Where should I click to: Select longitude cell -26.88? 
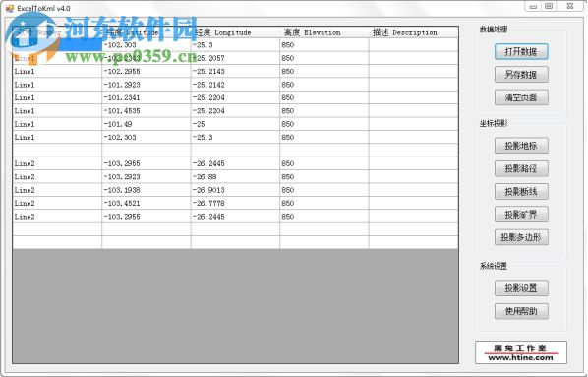tap(235, 177)
